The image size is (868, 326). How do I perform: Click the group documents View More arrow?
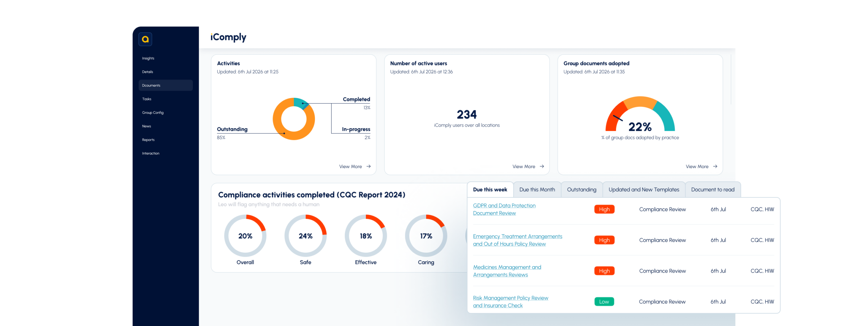coord(715,166)
